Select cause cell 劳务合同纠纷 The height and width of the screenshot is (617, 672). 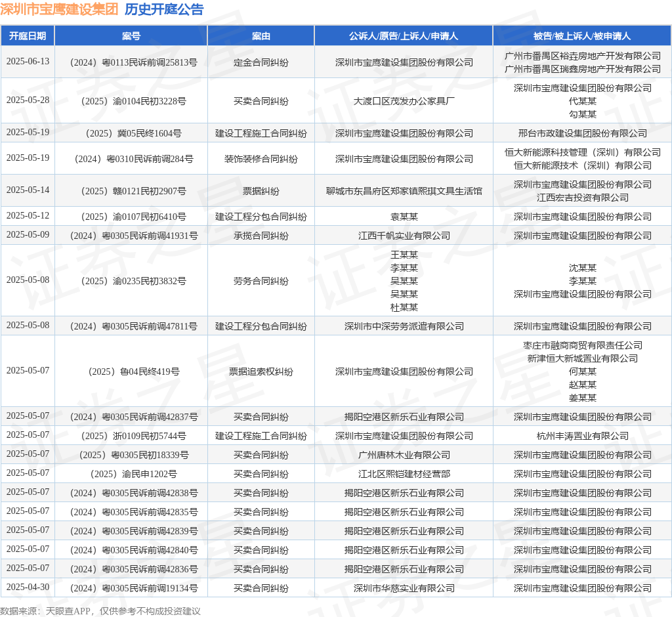point(261,282)
